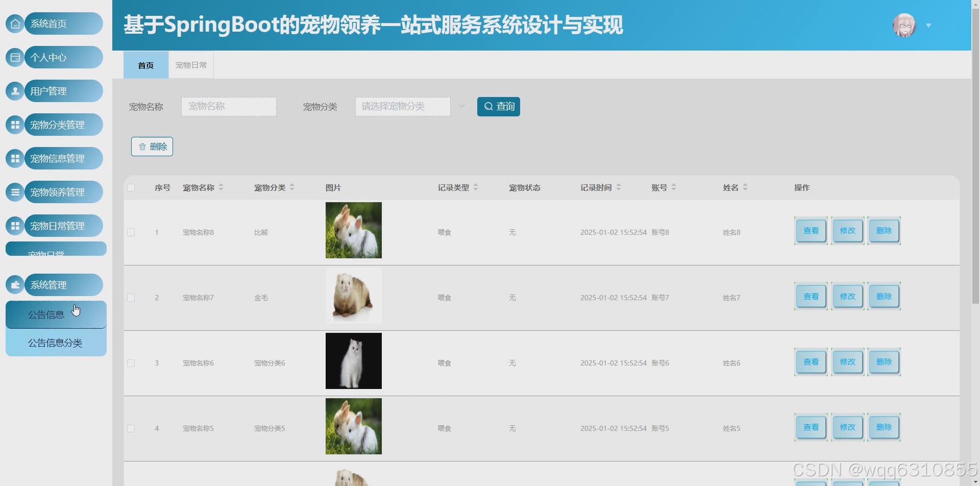Collapse the 系统管理 menu
Screen dimensions: 980x486
[63, 285]
